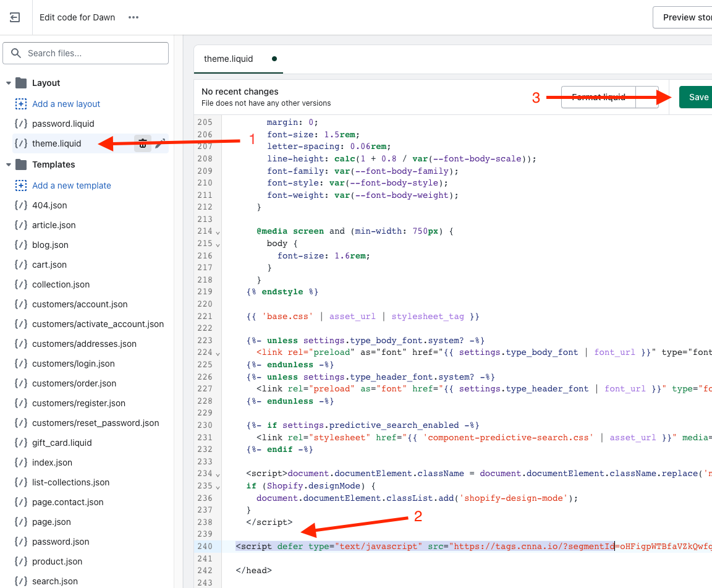Image resolution: width=712 pixels, height=588 pixels.
Task: Click the 'Edit code for Dawn' title
Action: [x=77, y=17]
